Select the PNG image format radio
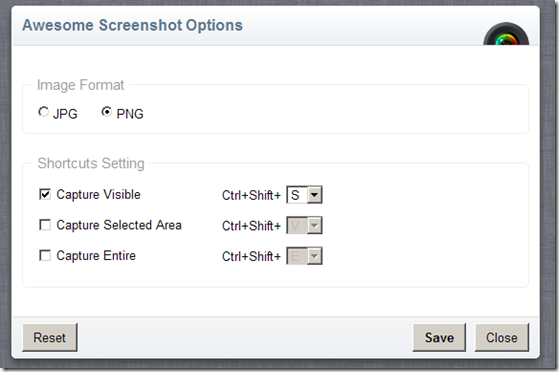This screenshot has height=372, width=559. 107,112
